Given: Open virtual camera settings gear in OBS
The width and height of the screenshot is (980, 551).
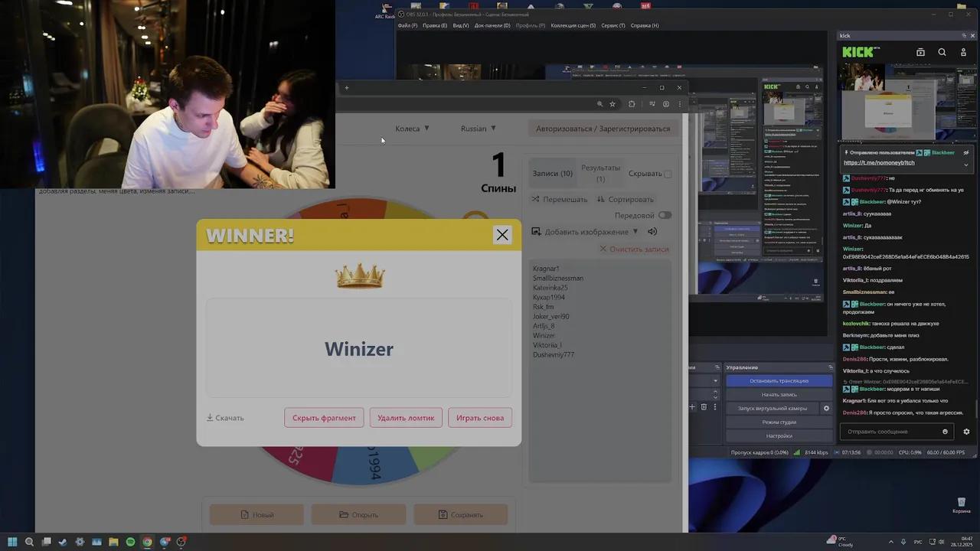Looking at the screenshot, I should (826, 408).
